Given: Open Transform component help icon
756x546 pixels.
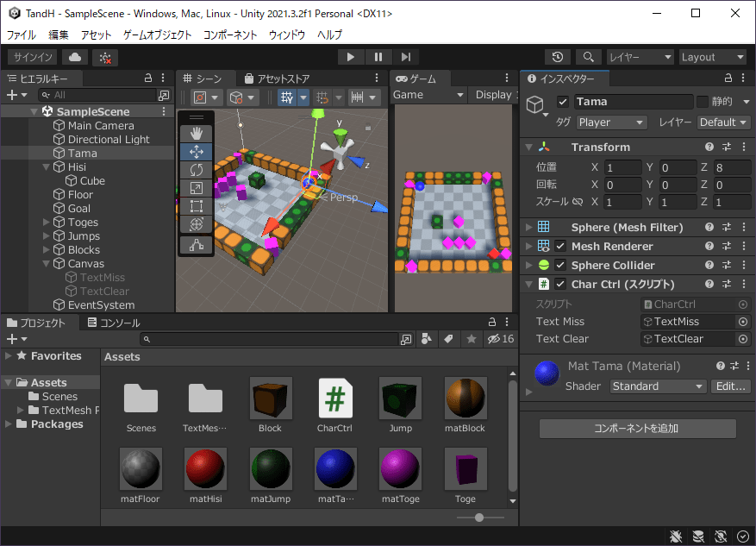Looking at the screenshot, I should (709, 147).
